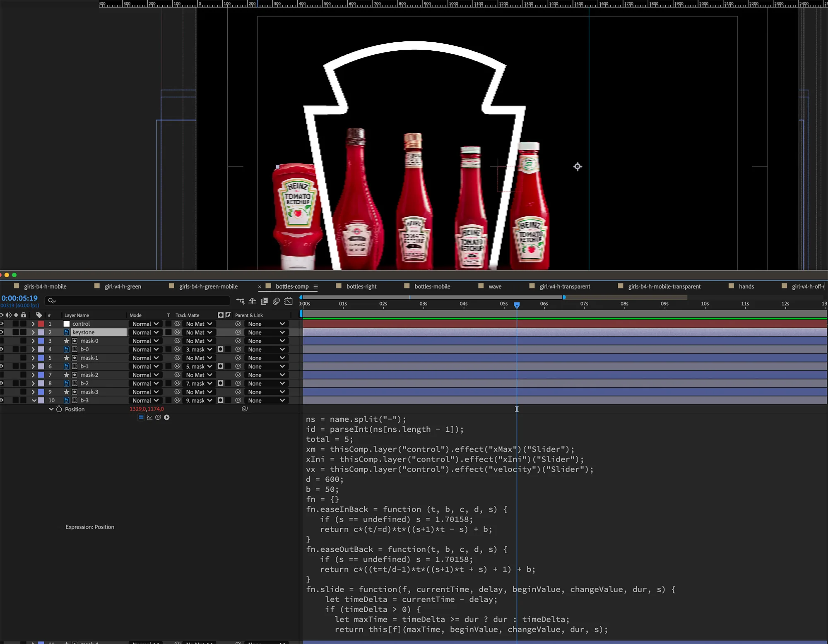The image size is (828, 644).
Task: Hide the b-1 layer via eye toggle
Action: [x=2, y=366]
